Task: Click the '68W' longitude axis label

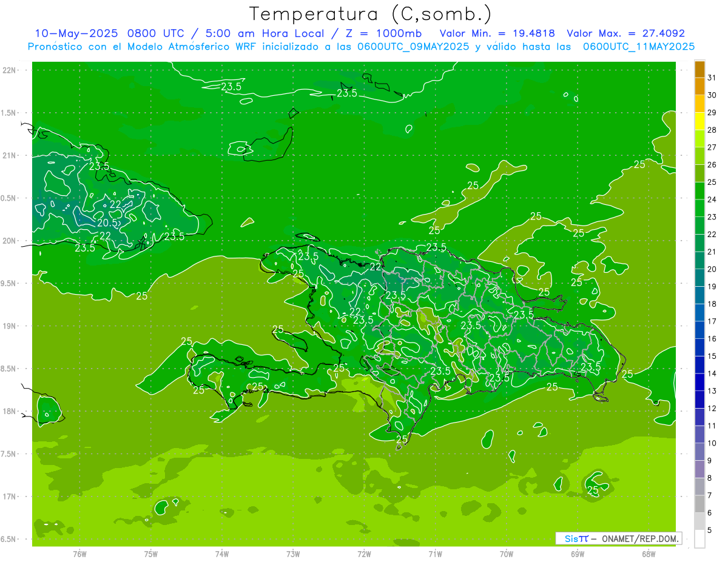Action: [x=649, y=554]
